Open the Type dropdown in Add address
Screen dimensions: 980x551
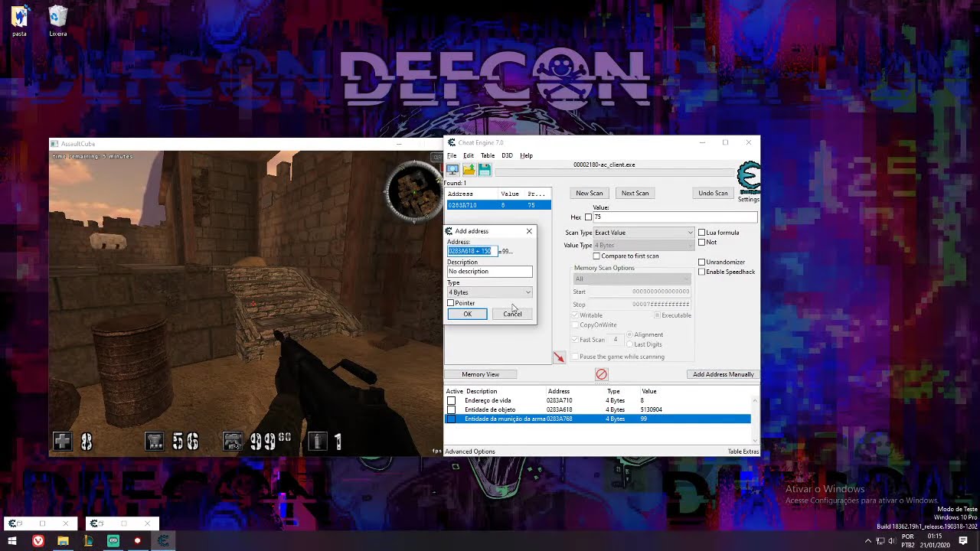tap(490, 292)
